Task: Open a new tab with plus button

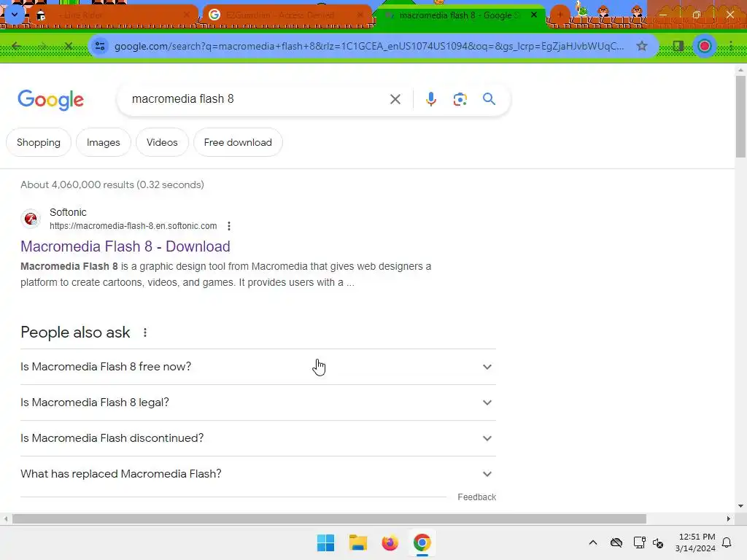Action: point(560,15)
